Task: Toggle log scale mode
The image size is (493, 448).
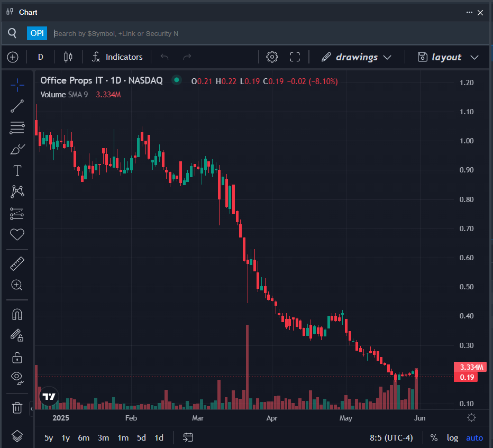Action: tap(452, 437)
